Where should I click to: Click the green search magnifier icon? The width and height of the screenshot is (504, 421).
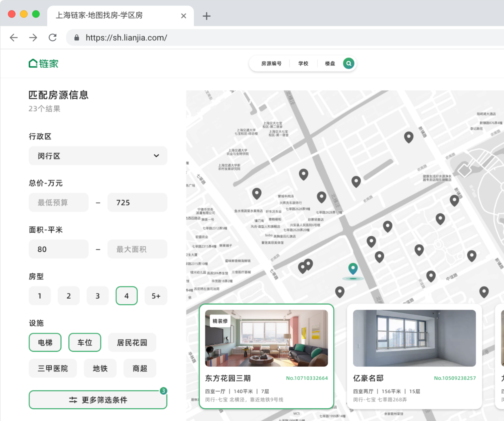pos(348,63)
